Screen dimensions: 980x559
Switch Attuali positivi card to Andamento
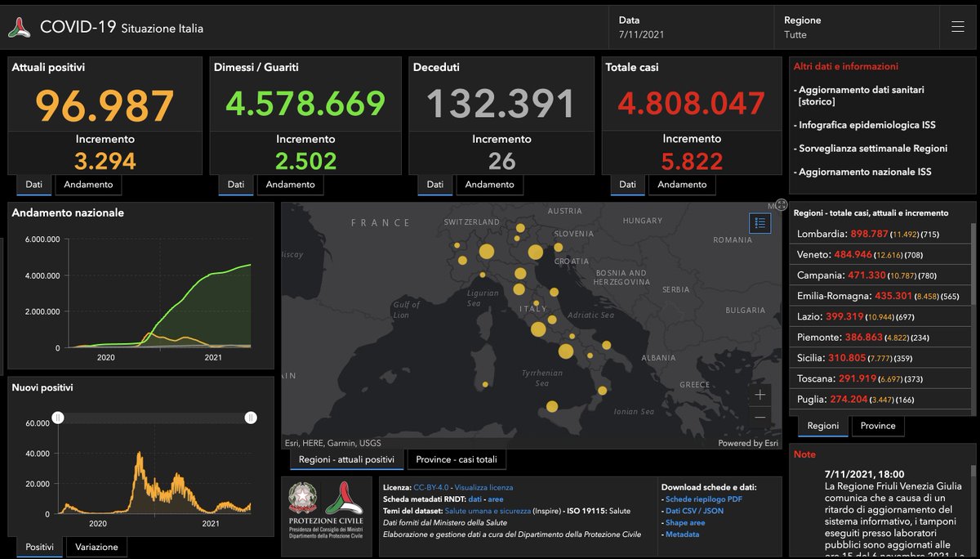click(88, 185)
